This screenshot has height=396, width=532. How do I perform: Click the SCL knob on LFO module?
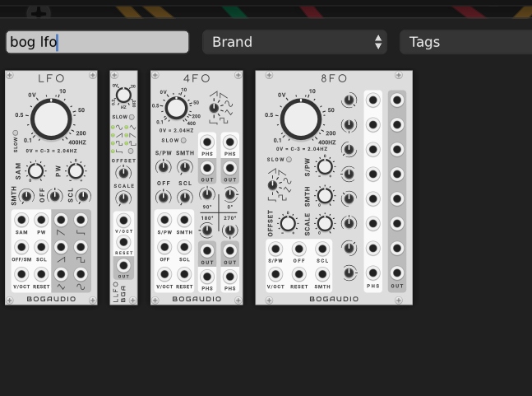84,196
